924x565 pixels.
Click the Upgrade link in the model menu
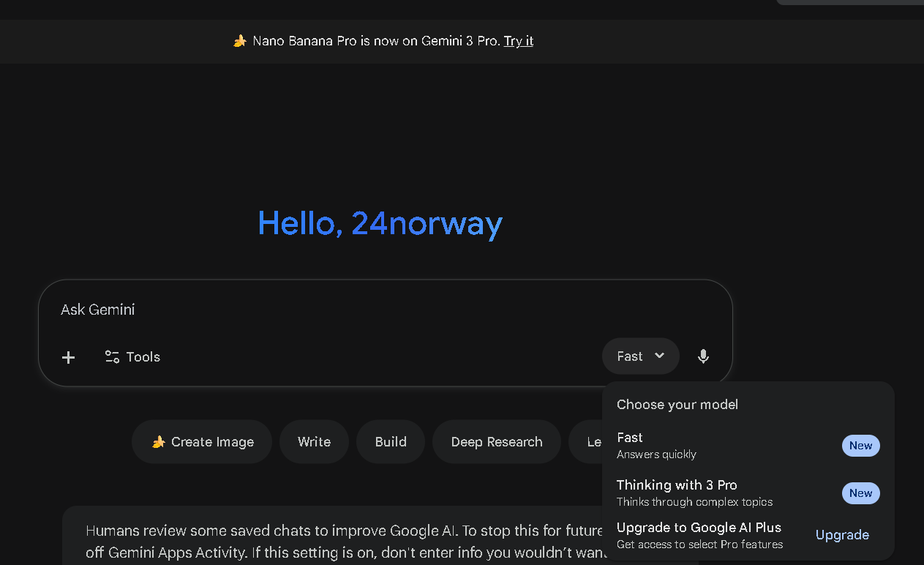(x=842, y=535)
